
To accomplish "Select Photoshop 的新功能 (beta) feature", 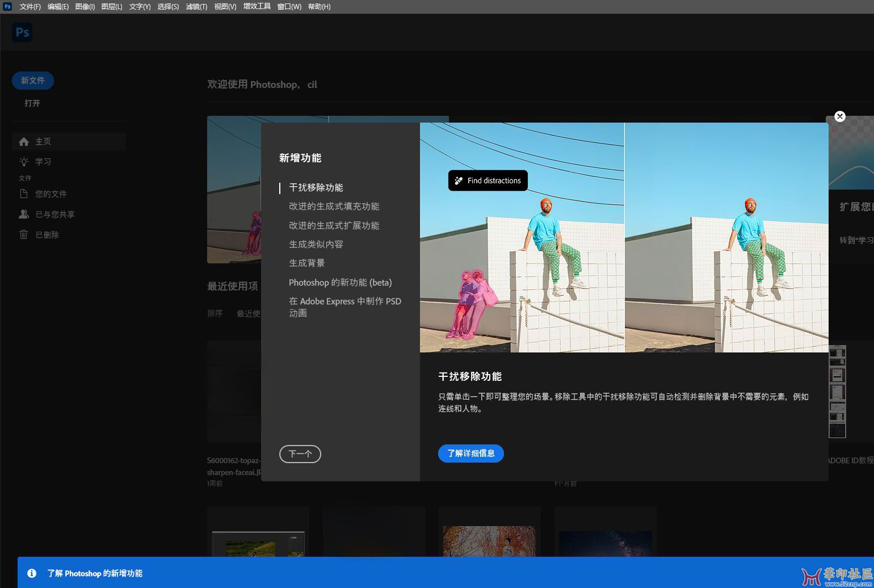I will (341, 283).
